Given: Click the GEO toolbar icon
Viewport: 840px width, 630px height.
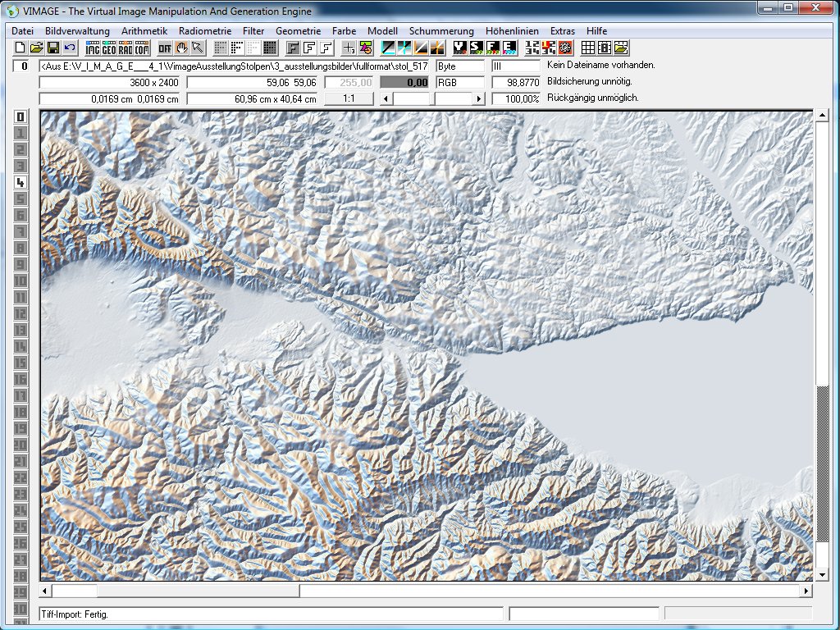Looking at the screenshot, I should point(108,48).
